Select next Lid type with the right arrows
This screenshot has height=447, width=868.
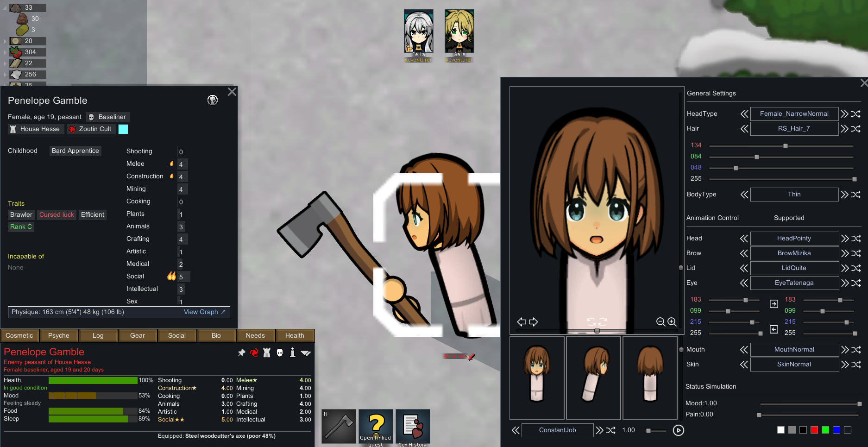click(845, 268)
